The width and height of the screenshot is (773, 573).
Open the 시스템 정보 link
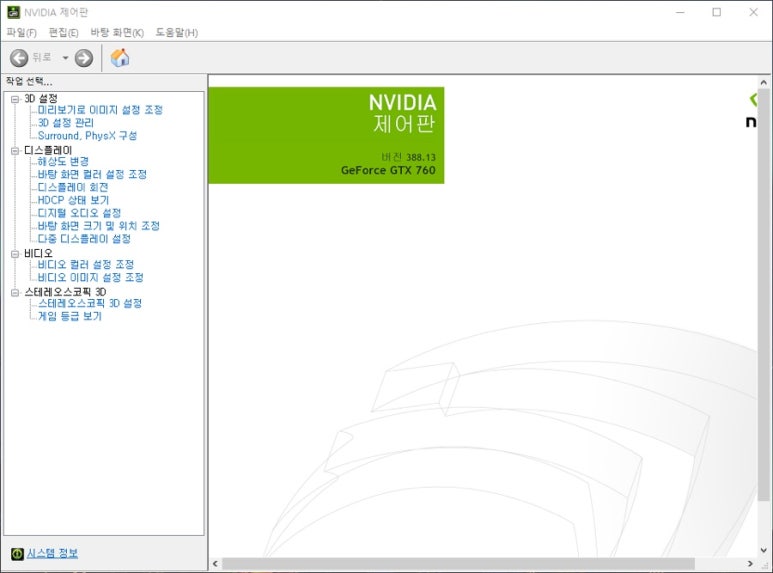tap(52, 553)
